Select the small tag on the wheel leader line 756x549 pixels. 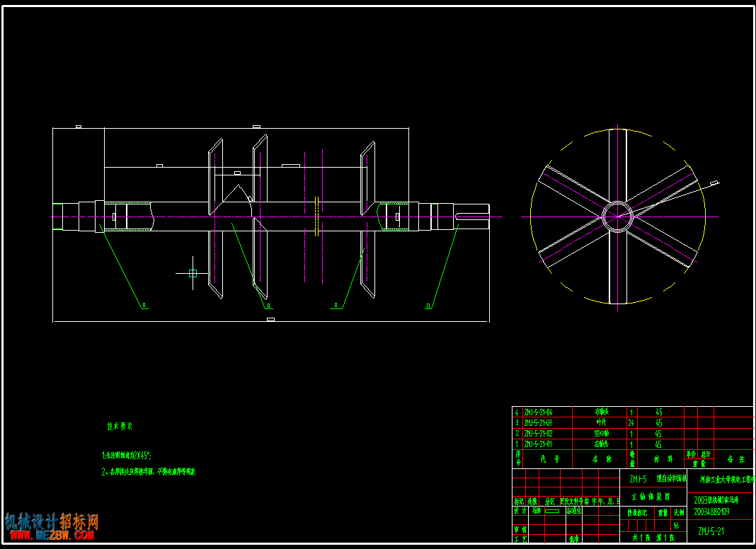(715, 183)
